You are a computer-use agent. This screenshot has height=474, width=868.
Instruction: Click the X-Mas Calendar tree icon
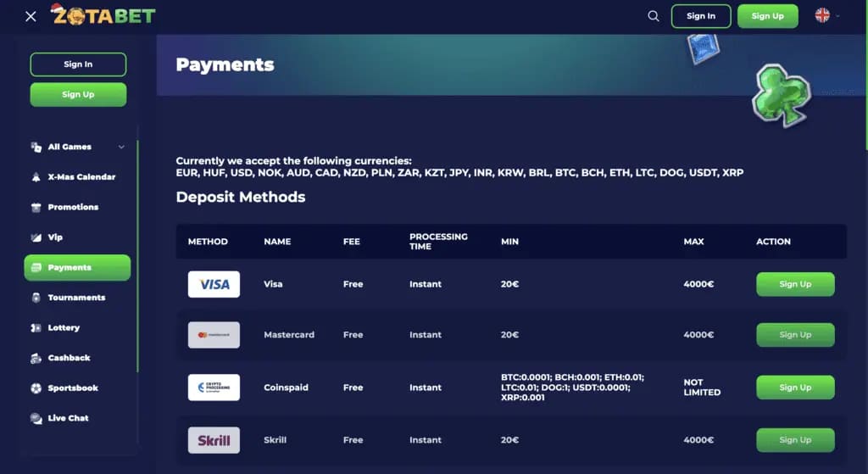tap(36, 177)
